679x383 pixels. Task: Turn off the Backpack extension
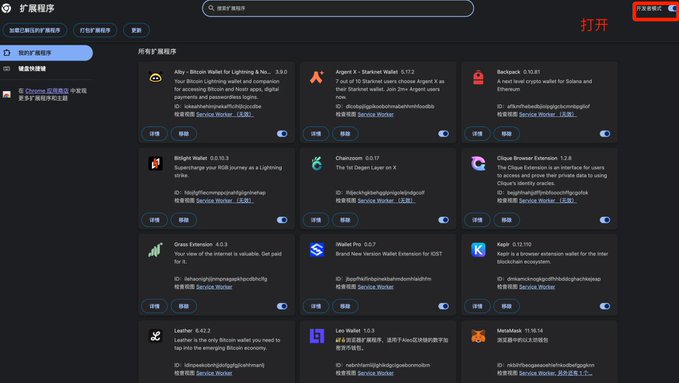[605, 133]
